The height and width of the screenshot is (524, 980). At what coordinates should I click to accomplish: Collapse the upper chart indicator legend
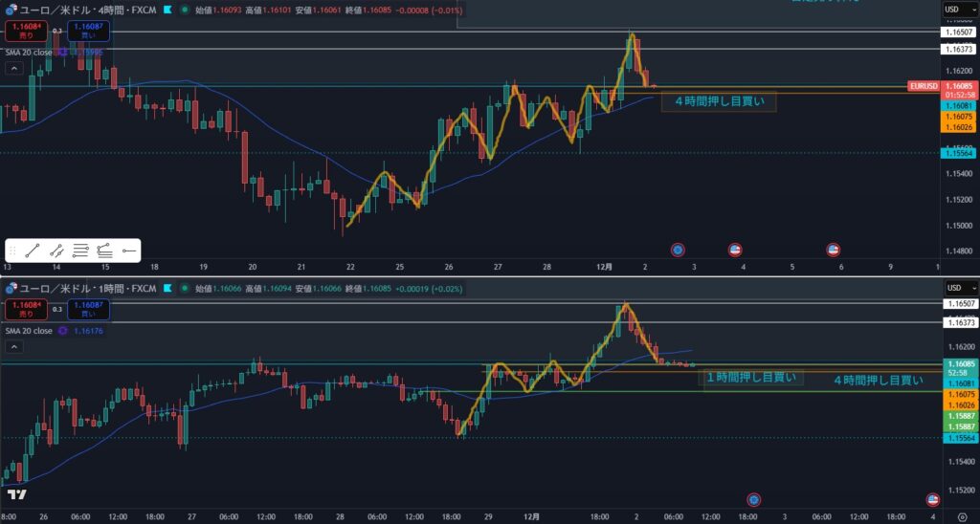13,69
